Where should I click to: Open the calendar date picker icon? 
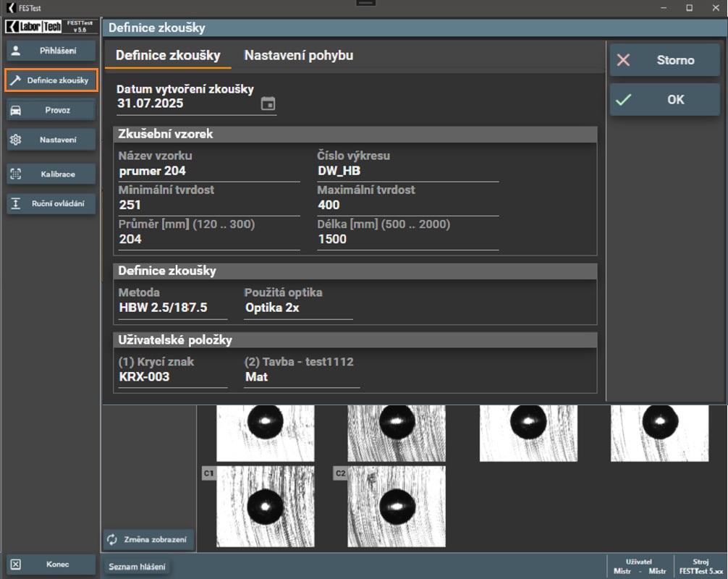(268, 103)
